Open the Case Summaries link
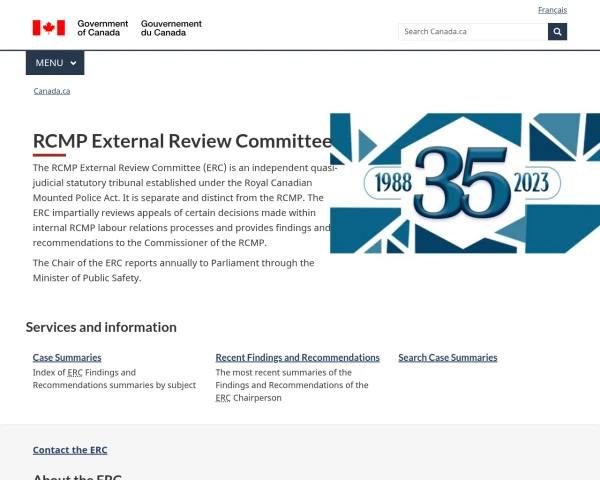The height and width of the screenshot is (480, 600). pos(67,357)
